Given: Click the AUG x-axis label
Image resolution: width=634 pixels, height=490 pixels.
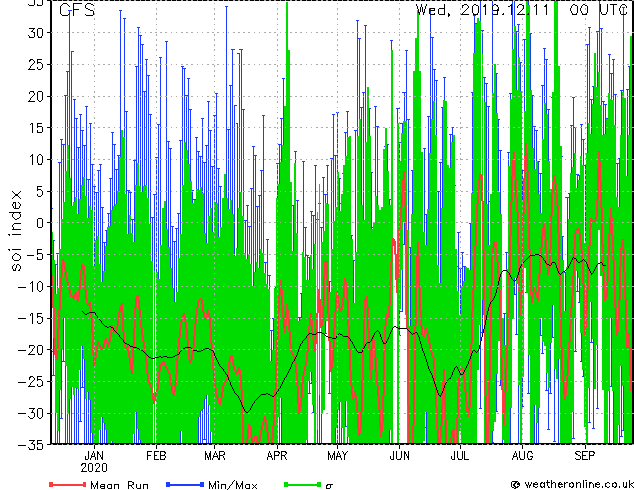Looking at the screenshot, I should coord(522,456).
